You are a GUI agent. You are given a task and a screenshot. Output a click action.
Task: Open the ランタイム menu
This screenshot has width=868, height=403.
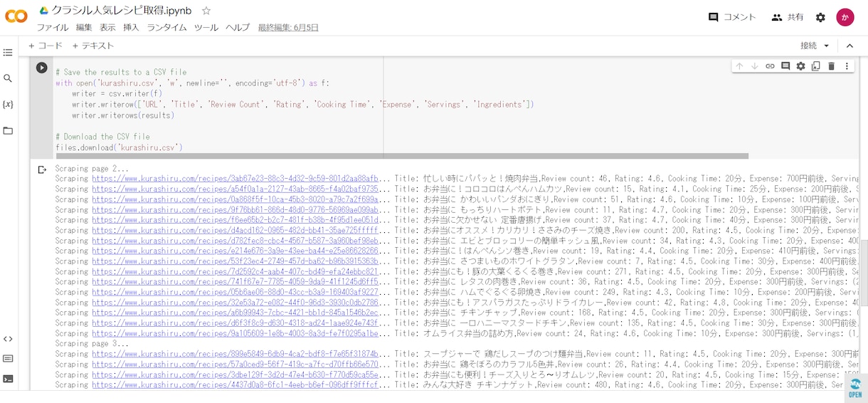coord(166,28)
